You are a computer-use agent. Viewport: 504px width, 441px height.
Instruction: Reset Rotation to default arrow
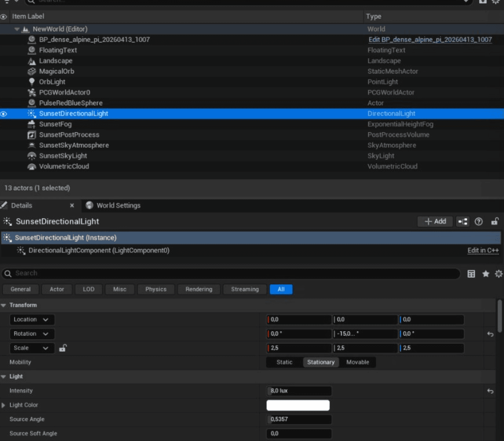tap(490, 334)
